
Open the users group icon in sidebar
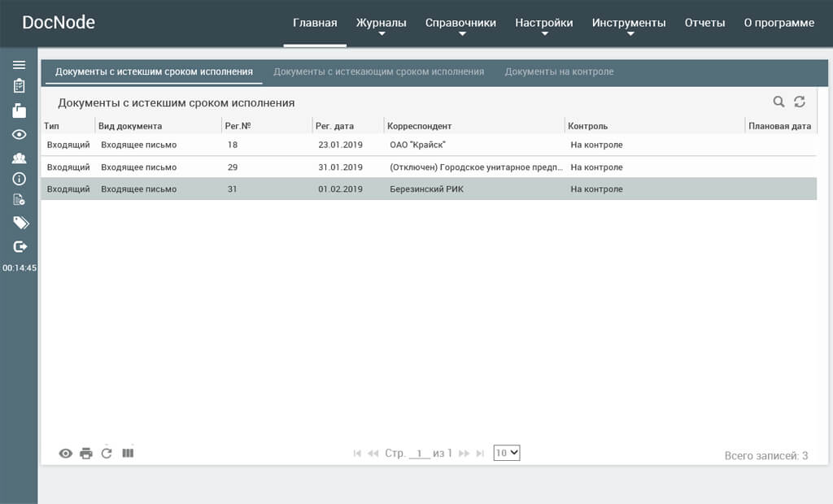[x=20, y=158]
